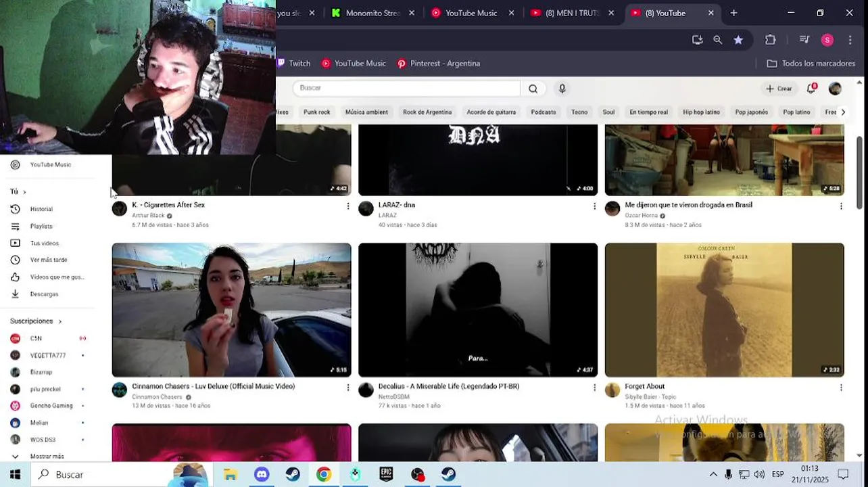Click the YouTube search magnifier button
Screen dimensions: 868x487
tap(533, 89)
